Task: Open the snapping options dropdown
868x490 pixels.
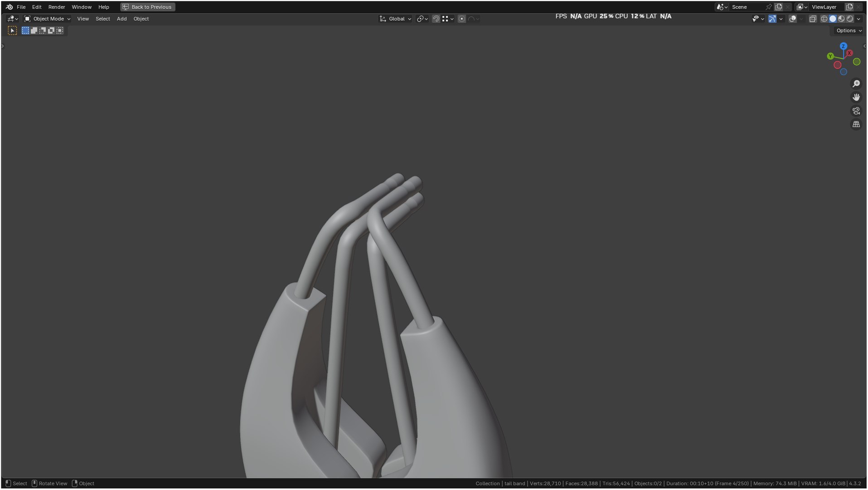Action: coord(448,19)
